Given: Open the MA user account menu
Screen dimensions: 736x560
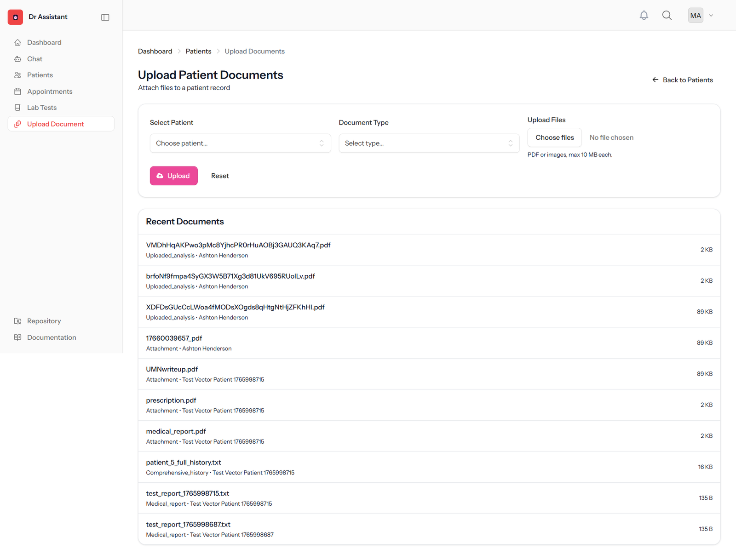Looking at the screenshot, I should (701, 16).
